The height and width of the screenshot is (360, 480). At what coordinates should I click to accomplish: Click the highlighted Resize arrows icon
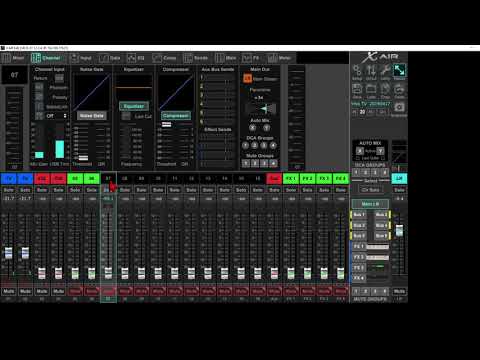399,70
